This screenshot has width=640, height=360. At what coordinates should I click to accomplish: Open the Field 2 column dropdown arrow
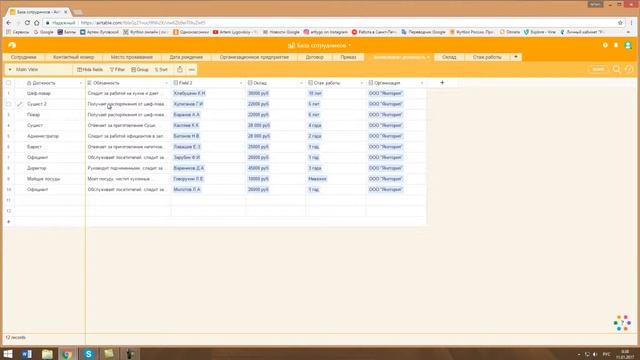(x=241, y=83)
